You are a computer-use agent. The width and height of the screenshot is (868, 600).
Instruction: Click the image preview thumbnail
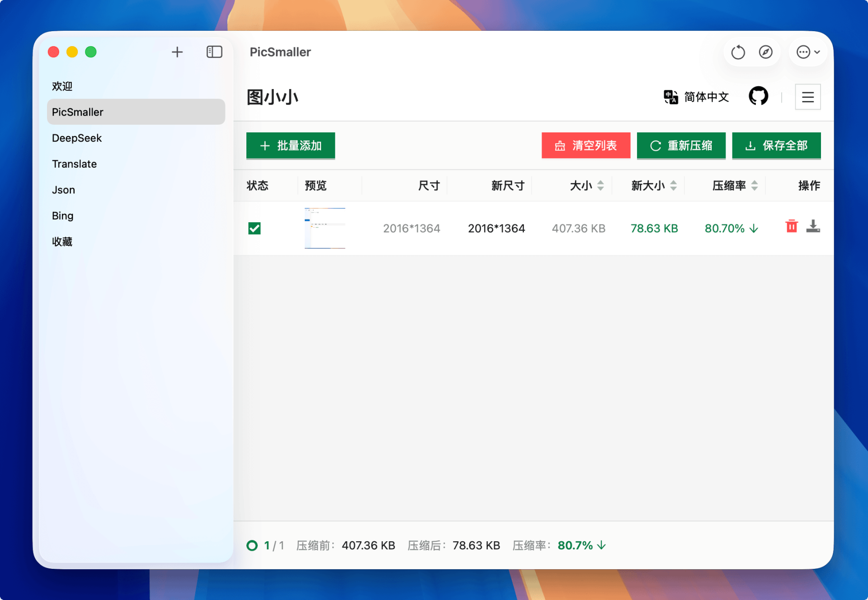point(325,228)
